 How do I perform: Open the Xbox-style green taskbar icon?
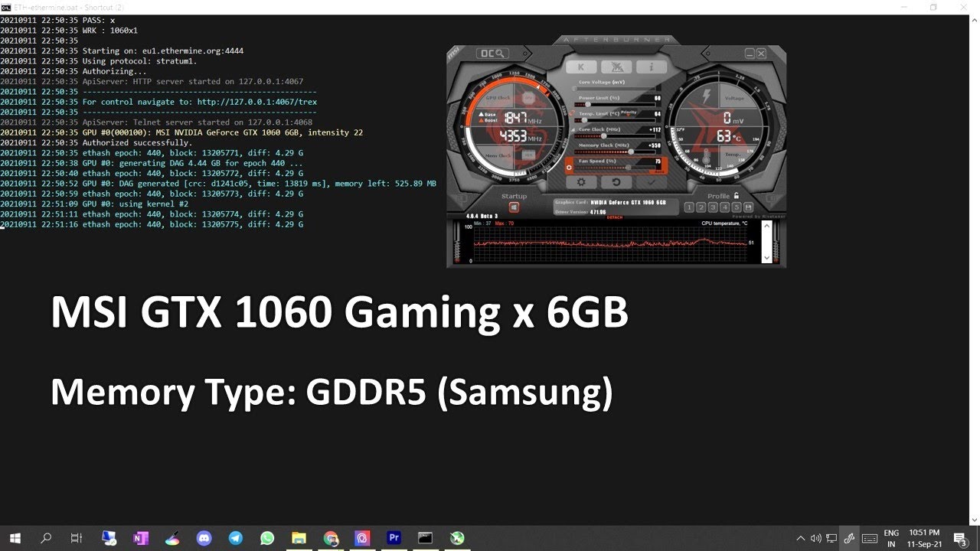tap(457, 538)
